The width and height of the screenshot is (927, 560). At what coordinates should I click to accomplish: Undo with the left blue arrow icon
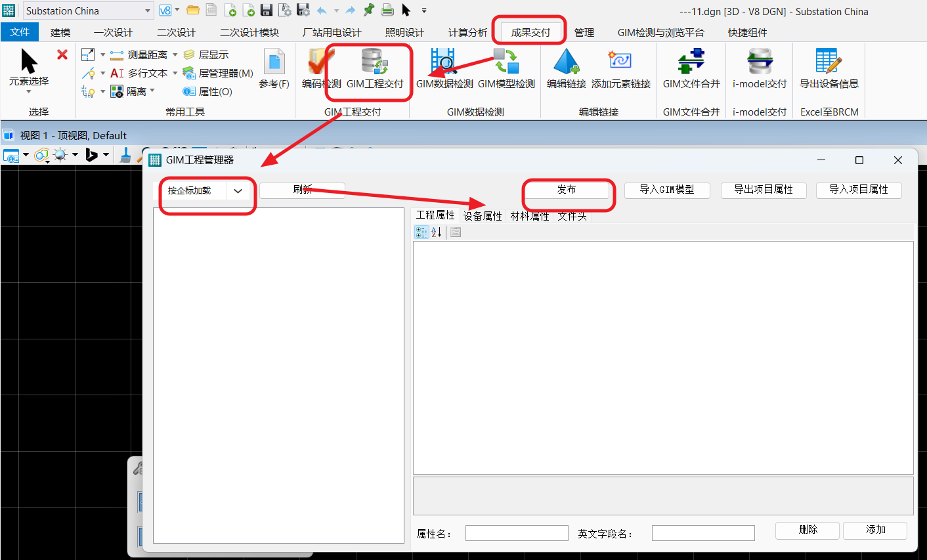click(x=322, y=11)
